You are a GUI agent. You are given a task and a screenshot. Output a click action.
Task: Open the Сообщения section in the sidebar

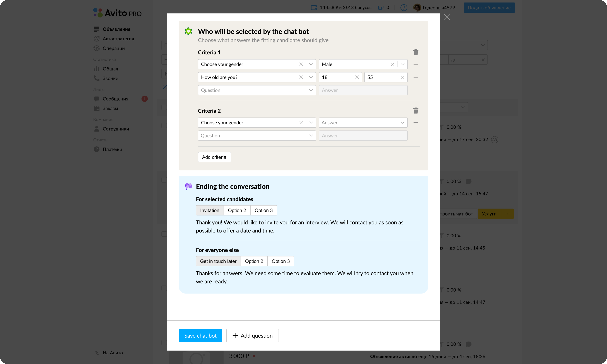point(97,99)
